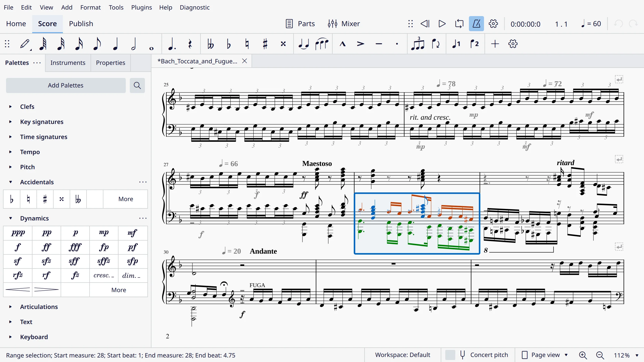644x362 pixels.
Task: Flip direction of selected element
Action: click(436, 44)
